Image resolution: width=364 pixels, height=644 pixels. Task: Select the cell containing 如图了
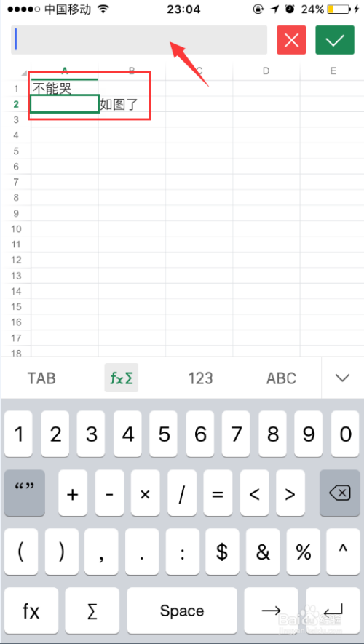coord(132,104)
